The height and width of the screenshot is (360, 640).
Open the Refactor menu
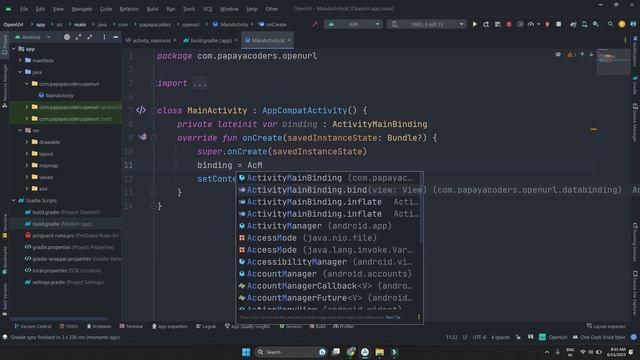129,9
